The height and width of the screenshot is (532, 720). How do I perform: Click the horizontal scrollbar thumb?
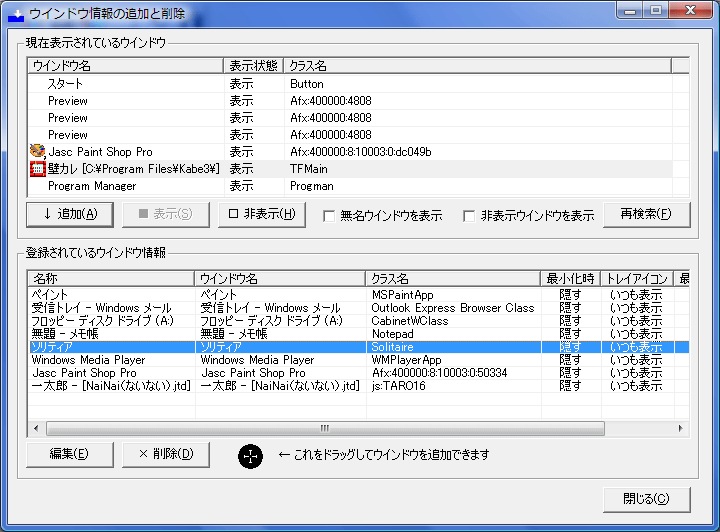click(325, 429)
